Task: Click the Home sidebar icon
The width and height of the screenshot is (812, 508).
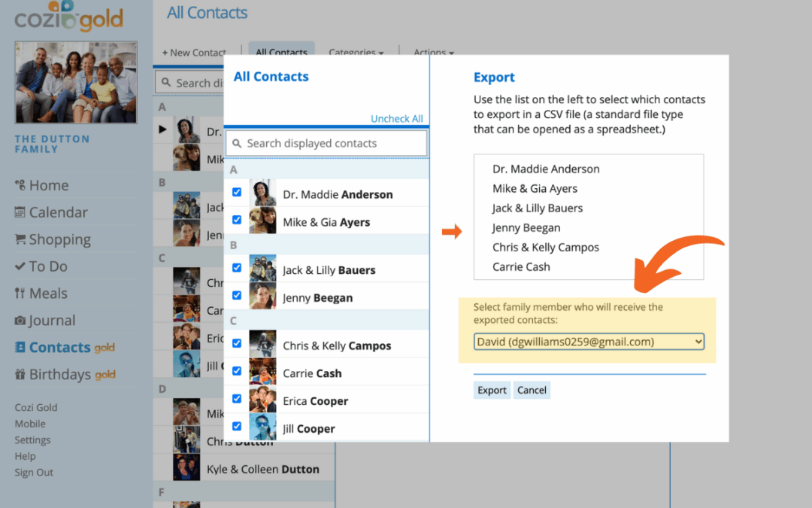Action: tap(20, 185)
